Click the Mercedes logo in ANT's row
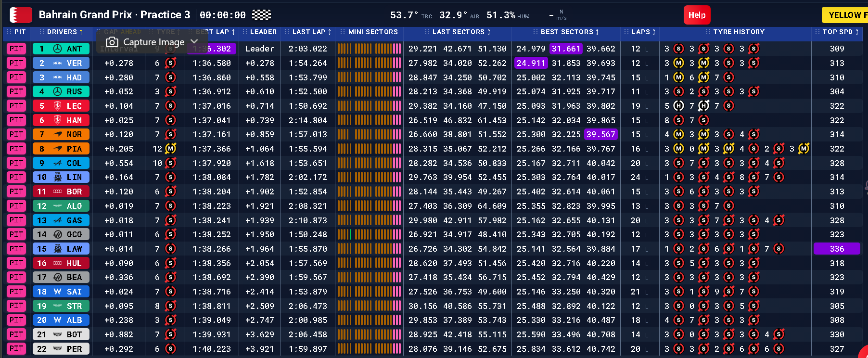This screenshot has width=868, height=358. pos(58,49)
